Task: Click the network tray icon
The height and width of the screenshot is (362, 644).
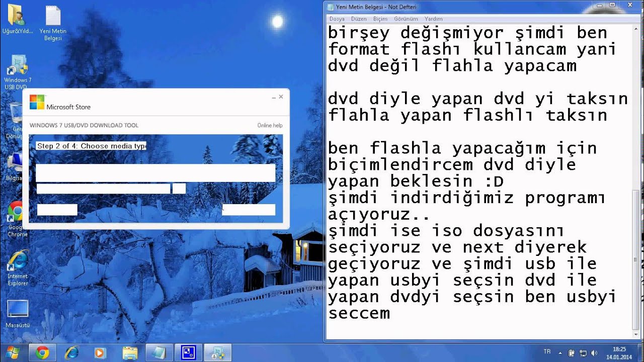Action: click(583, 353)
